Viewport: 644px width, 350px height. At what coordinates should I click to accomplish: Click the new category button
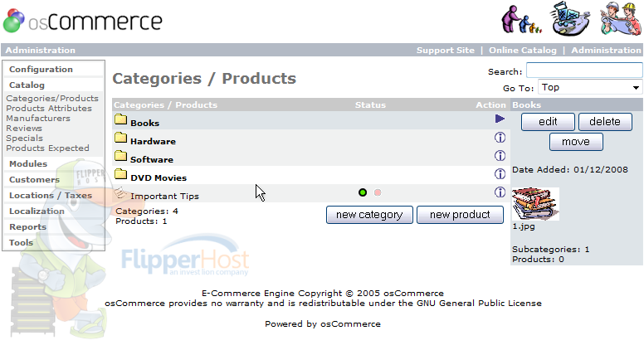(x=369, y=215)
